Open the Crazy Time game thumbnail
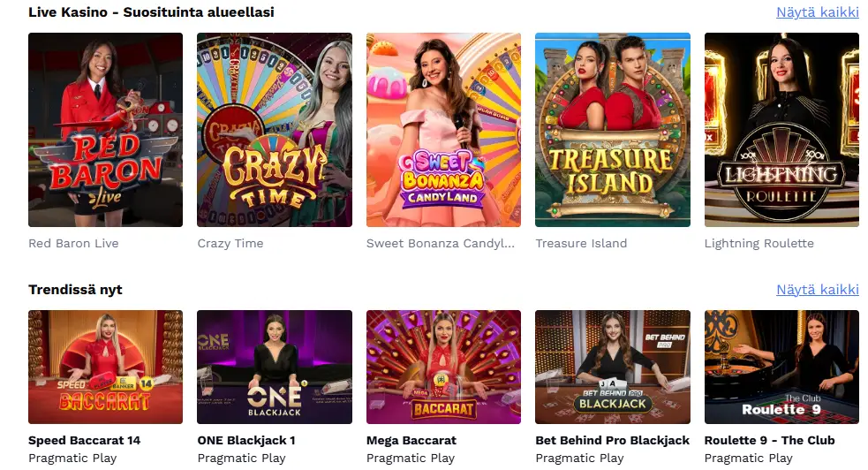This screenshot has width=868, height=470. click(x=275, y=130)
